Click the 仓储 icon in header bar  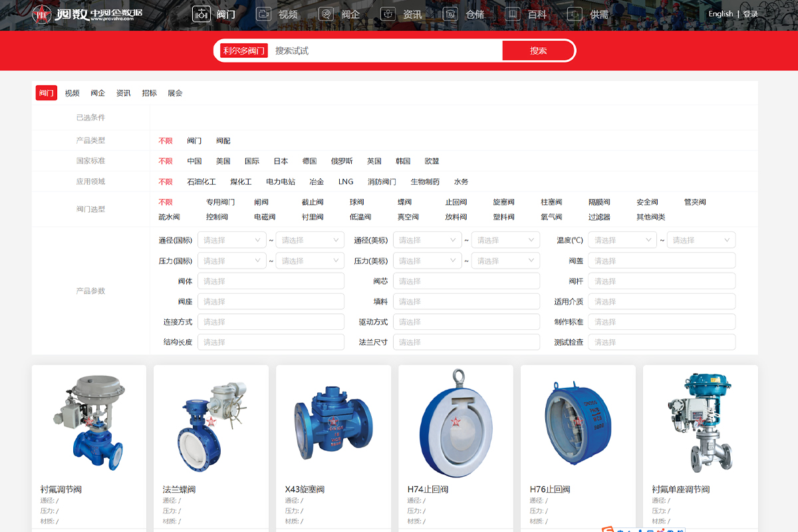[x=451, y=14]
